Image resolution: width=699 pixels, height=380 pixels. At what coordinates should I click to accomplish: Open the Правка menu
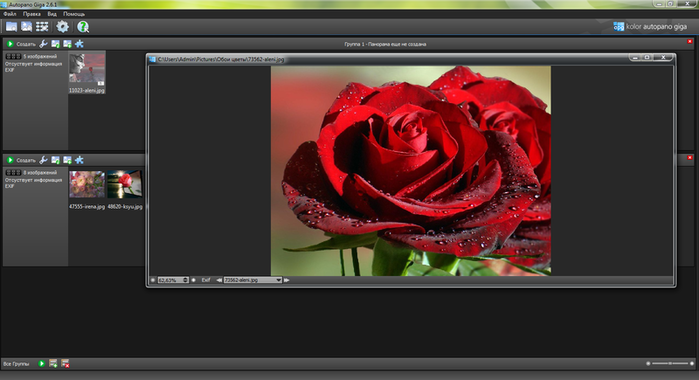click(x=32, y=14)
